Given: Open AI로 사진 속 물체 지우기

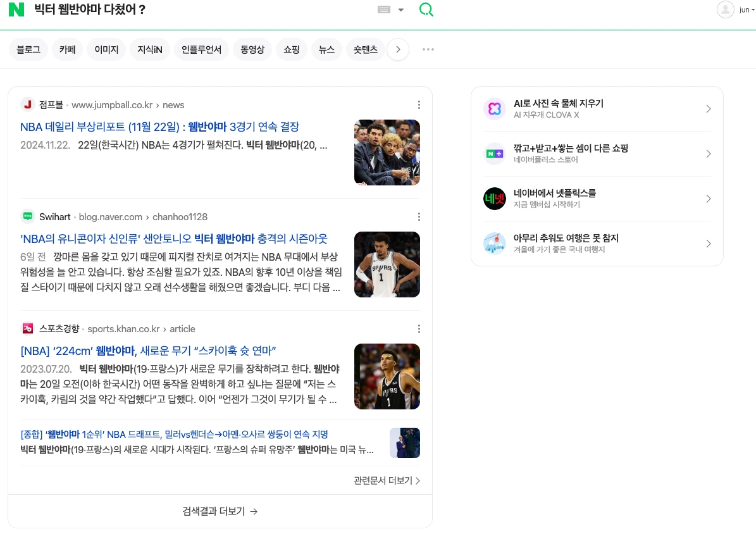Looking at the screenshot, I should tap(559, 104).
